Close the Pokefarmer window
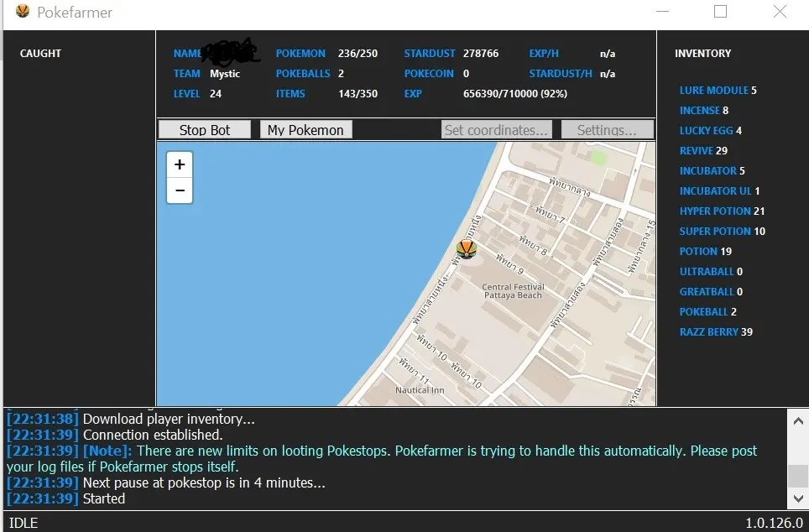Image resolution: width=809 pixels, height=532 pixels. click(x=780, y=12)
